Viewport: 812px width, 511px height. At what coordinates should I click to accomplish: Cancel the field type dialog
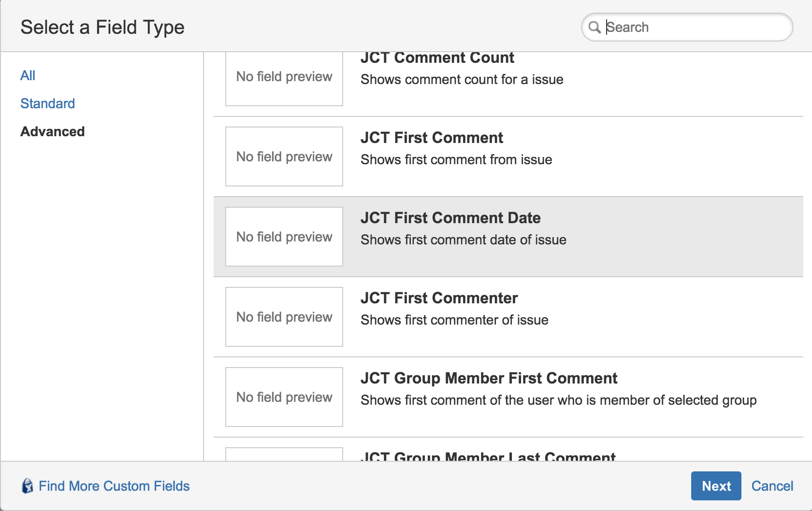click(772, 486)
